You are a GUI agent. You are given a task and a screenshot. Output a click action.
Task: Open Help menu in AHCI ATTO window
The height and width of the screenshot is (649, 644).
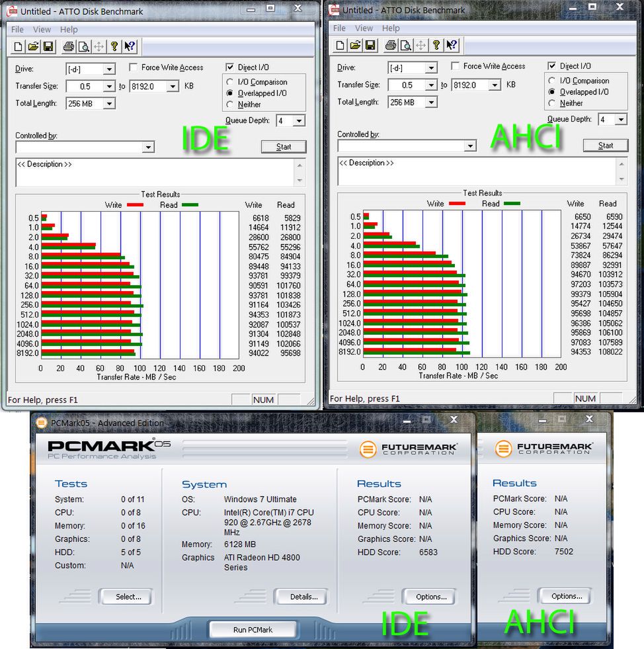pos(391,28)
